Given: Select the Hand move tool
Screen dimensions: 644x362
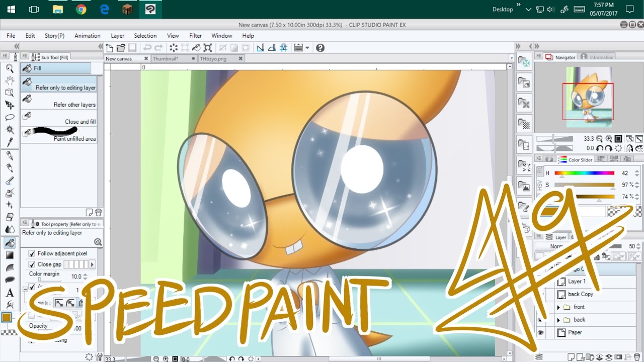Looking at the screenshot, I should point(10,81).
